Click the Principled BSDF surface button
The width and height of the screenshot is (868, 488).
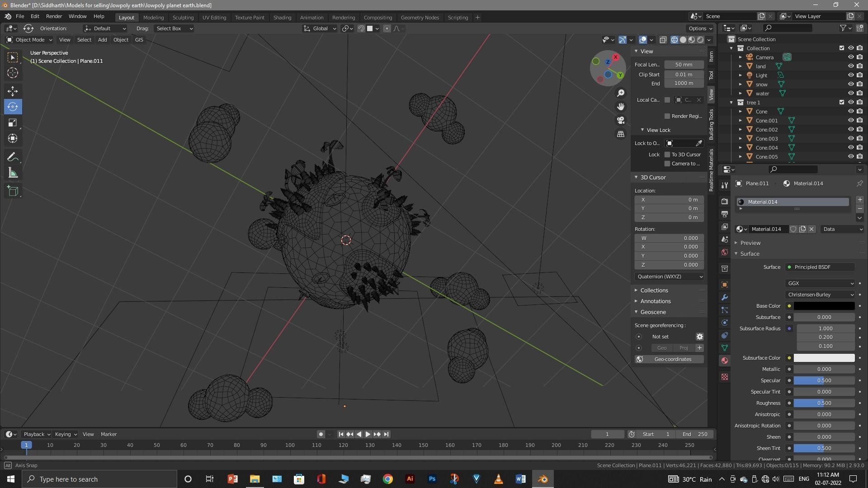[x=820, y=267]
